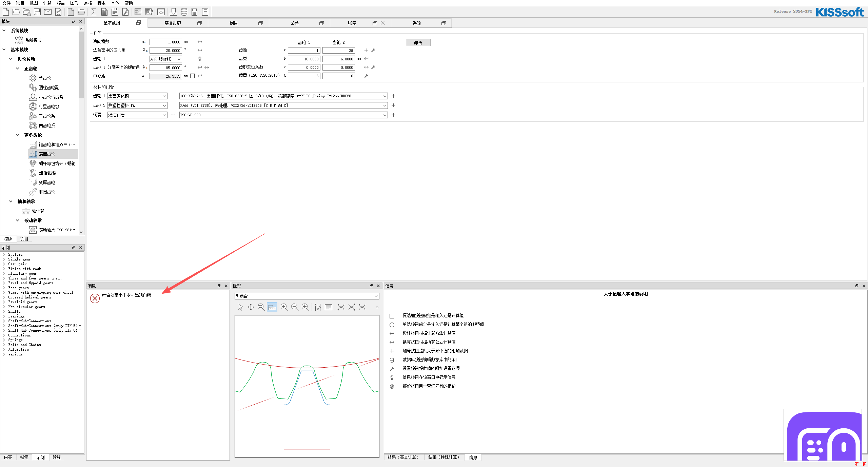
Task: Run calculation with the sigma toolbar icon
Action: (94, 12)
